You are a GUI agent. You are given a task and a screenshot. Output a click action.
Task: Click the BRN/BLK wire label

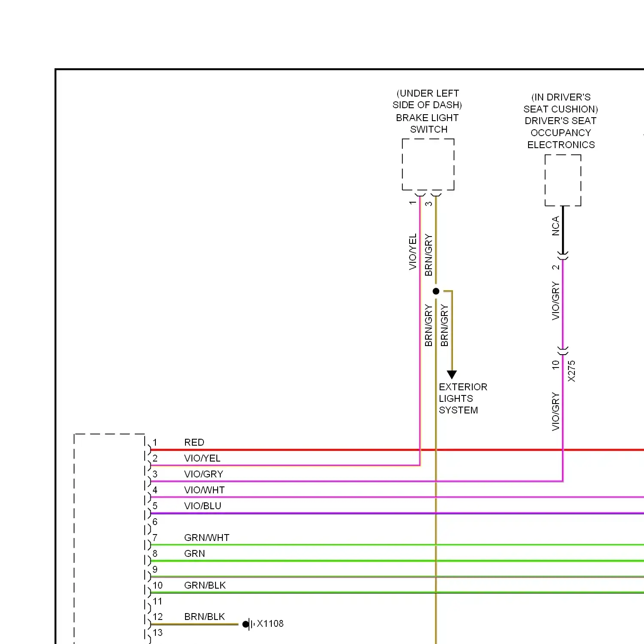204,617
